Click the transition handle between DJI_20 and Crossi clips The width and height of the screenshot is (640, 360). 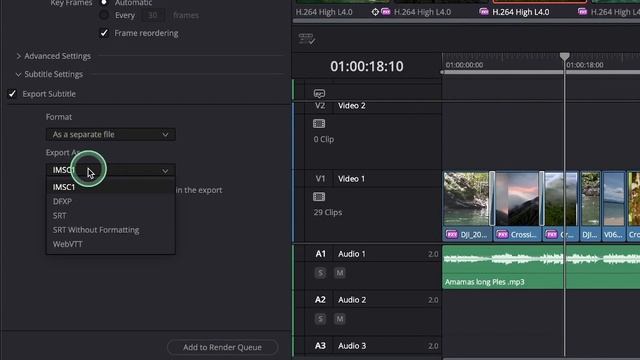tap(492, 199)
